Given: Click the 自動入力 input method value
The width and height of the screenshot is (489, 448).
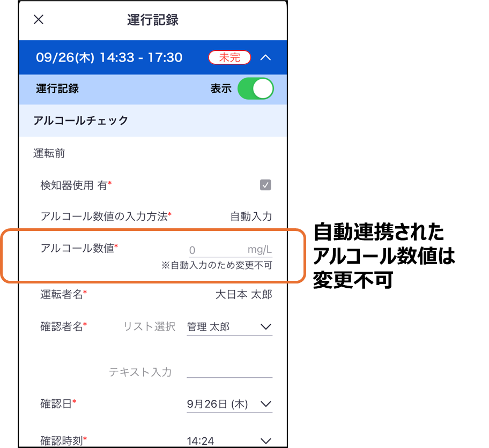Looking at the screenshot, I should pyautogui.click(x=251, y=216).
